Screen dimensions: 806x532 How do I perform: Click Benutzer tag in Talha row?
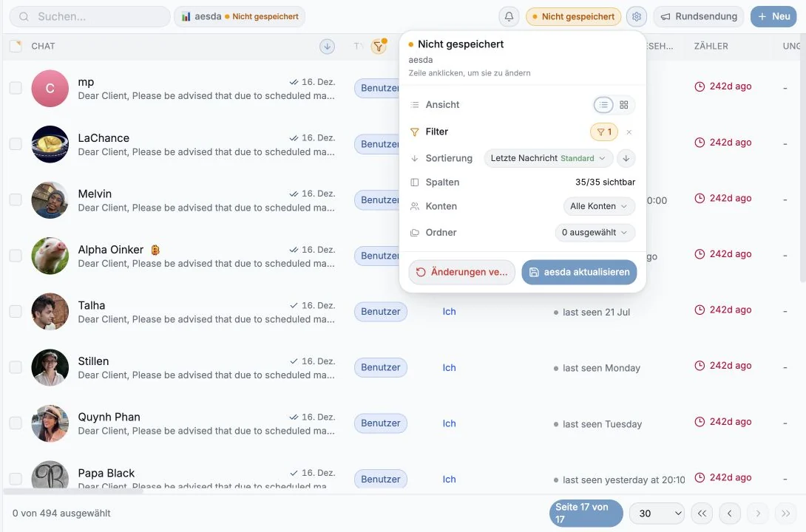[380, 312]
